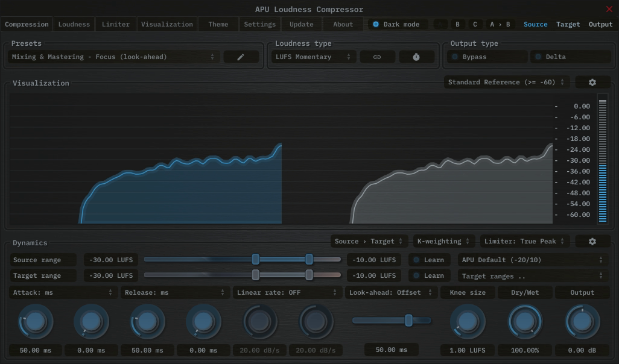Open Dynamics settings gear icon

click(592, 241)
